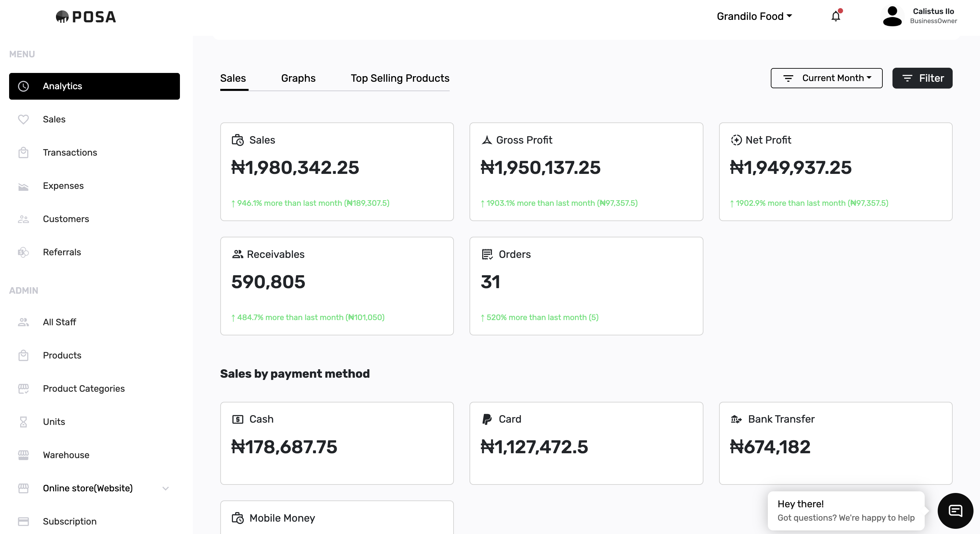Screen dimensions: 980x534
Task: Open the Top Selling Products tab
Action: pos(400,78)
